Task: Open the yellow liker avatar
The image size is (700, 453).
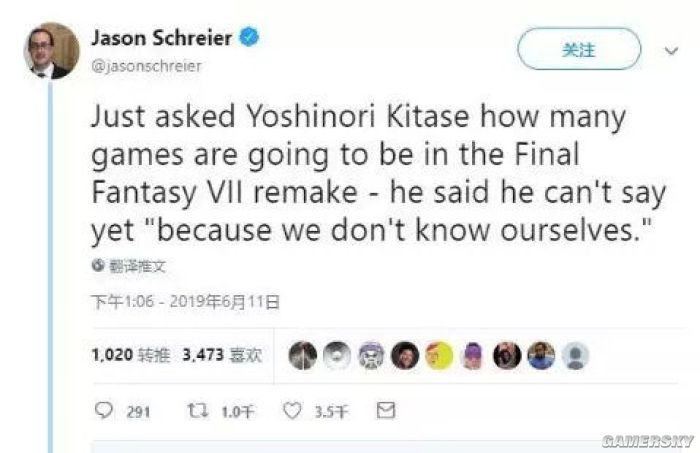Action: (x=439, y=356)
